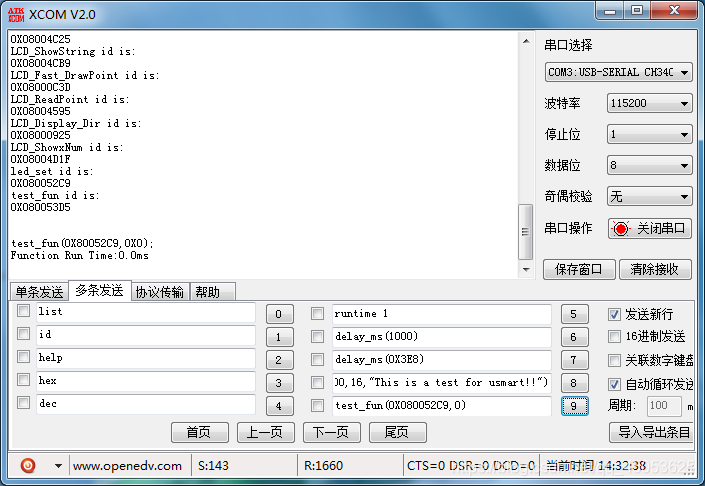Send the 'help' command with button 2
This screenshot has height=486, width=705.
(x=279, y=360)
